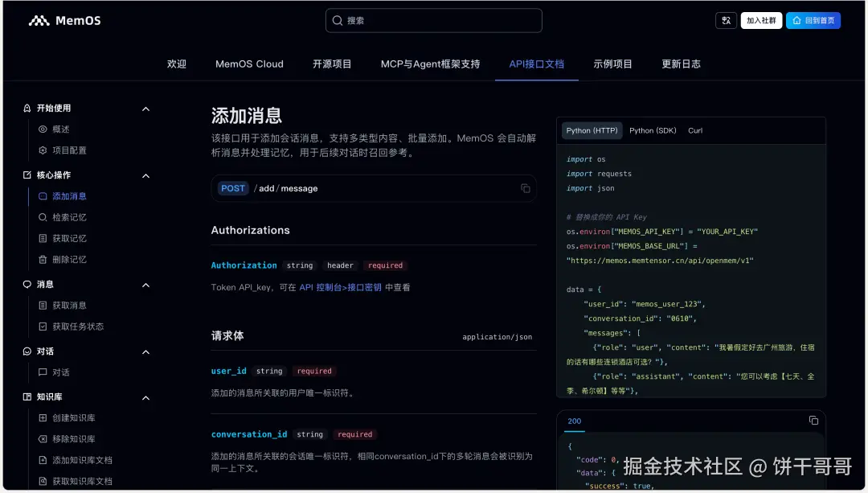The image size is (868, 493).
Task: Open 获取消息 in the sidebar
Action: point(69,306)
